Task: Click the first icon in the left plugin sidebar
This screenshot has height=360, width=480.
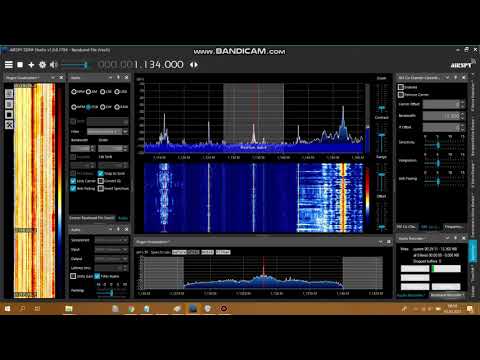Action: [x=9, y=94]
